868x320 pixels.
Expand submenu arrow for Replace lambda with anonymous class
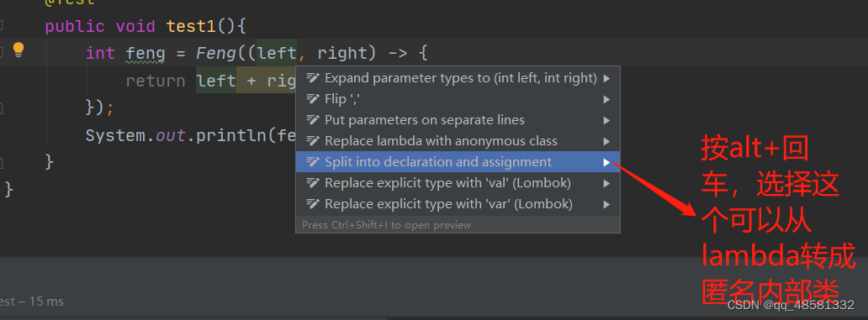tap(606, 141)
